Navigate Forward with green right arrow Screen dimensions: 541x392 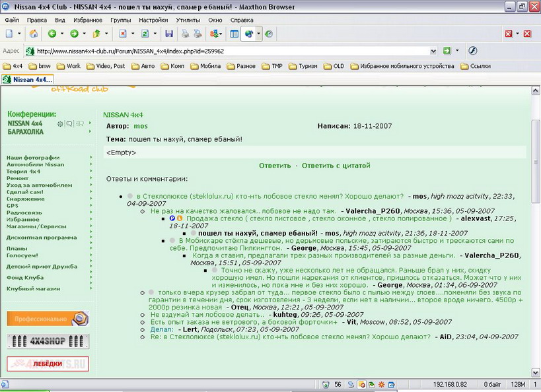pos(74,34)
